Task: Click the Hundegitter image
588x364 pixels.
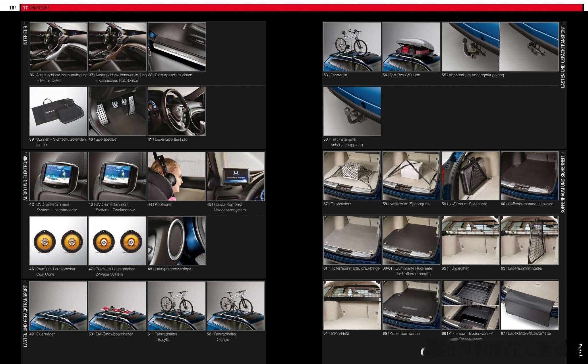Action: tap(470, 240)
